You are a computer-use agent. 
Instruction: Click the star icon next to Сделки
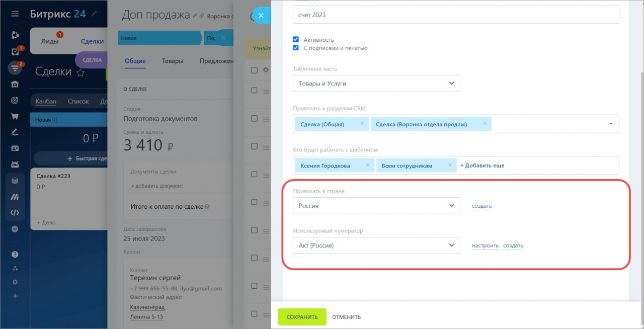(x=80, y=72)
